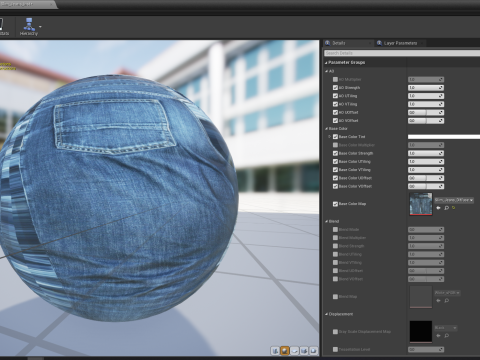Use selected asset arrow for Blend Map
The image size is (480, 360).
click(x=438, y=300)
